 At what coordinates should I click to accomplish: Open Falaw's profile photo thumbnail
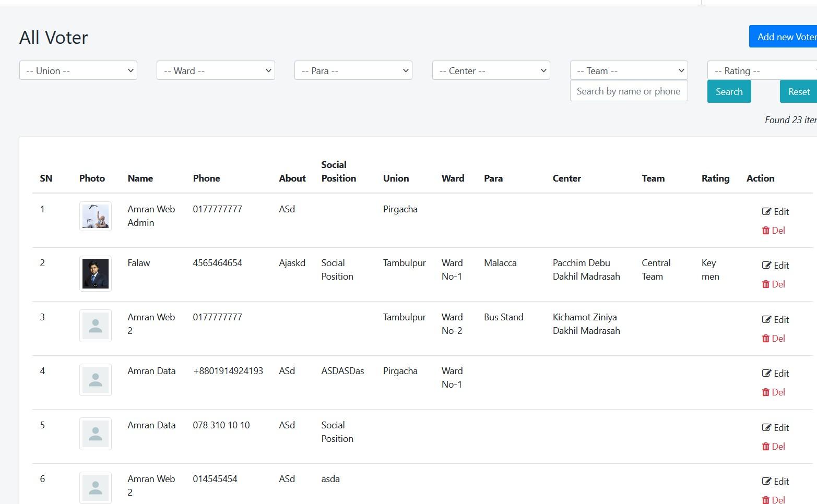tap(96, 273)
